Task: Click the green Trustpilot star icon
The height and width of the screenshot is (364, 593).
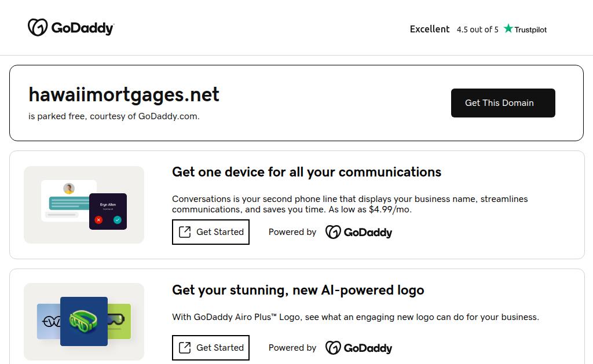Action: pos(508,29)
